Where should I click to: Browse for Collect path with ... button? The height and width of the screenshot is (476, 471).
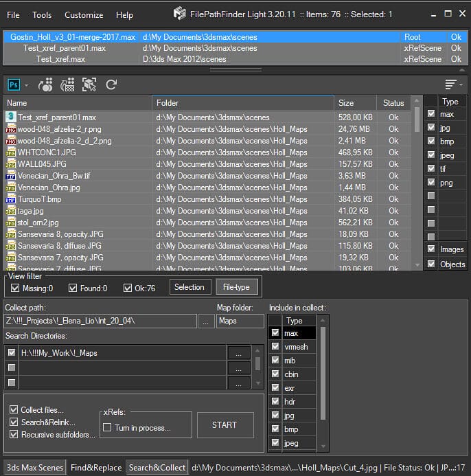(x=205, y=321)
